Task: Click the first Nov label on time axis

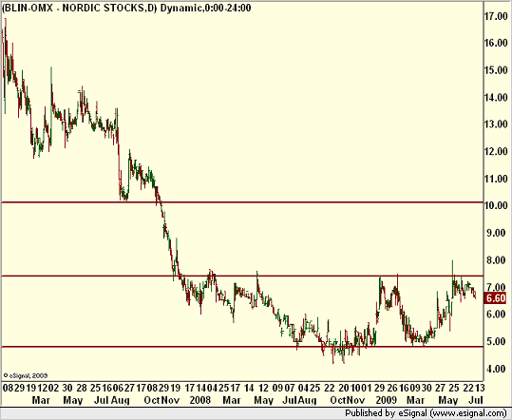Action: tap(170, 400)
